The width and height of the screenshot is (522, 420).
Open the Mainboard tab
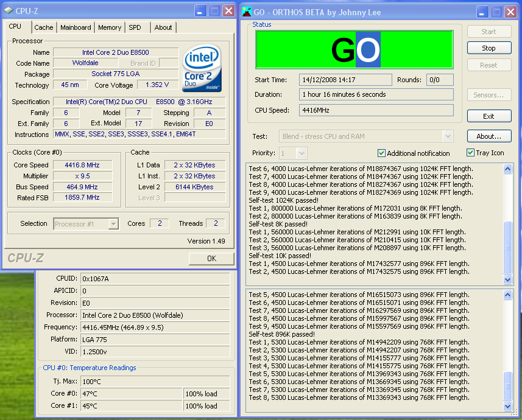point(76,27)
